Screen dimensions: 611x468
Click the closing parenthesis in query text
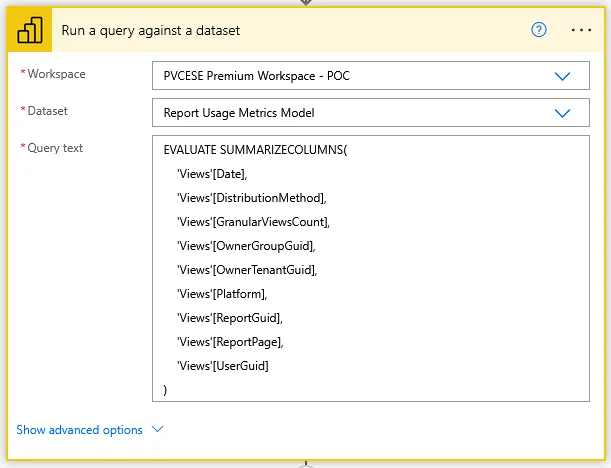click(165, 390)
